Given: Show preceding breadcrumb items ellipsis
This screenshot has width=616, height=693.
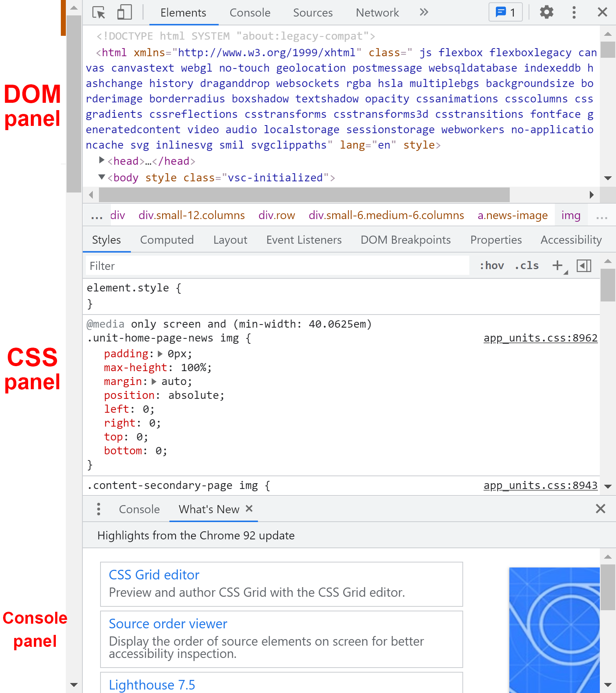Looking at the screenshot, I should [97, 216].
